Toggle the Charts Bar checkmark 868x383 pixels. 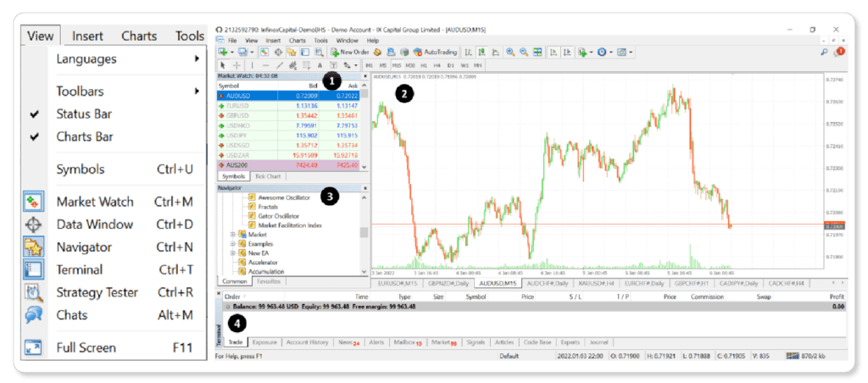pos(35,136)
